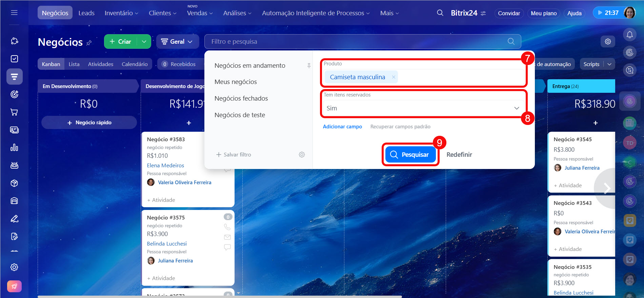The height and width of the screenshot is (298, 644).
Task: Click the analytics bar chart sidebar icon
Action: pos(14,148)
